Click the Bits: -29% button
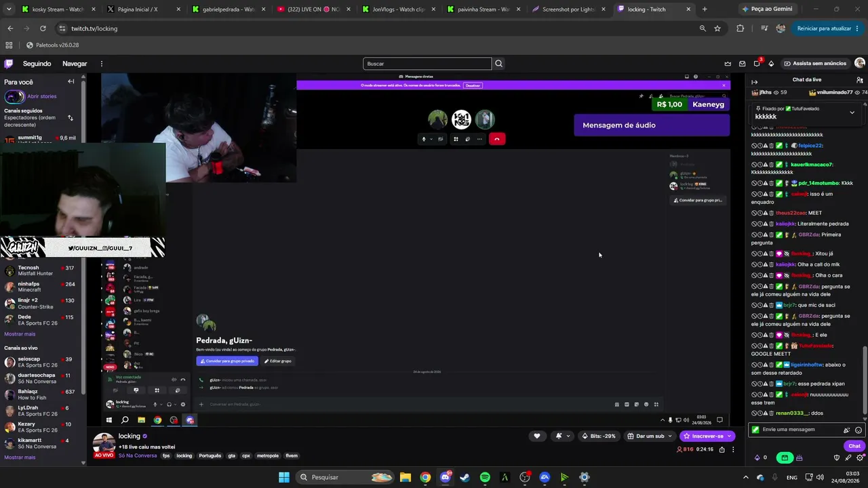 click(x=599, y=436)
